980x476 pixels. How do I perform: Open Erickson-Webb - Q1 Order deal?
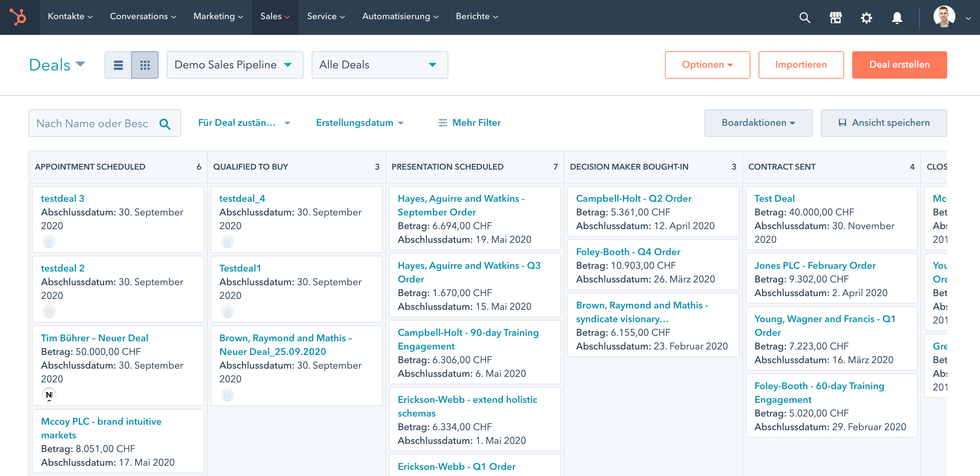(x=456, y=466)
